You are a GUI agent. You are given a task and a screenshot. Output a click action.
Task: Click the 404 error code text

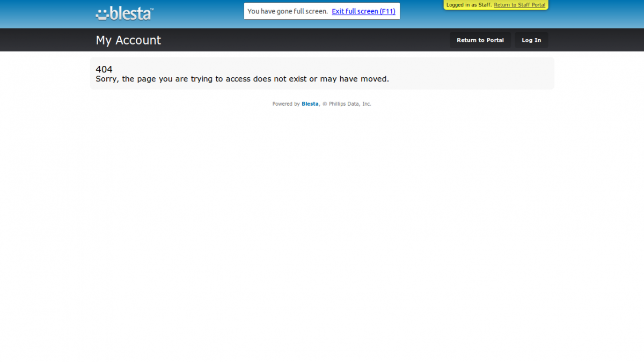point(104,69)
